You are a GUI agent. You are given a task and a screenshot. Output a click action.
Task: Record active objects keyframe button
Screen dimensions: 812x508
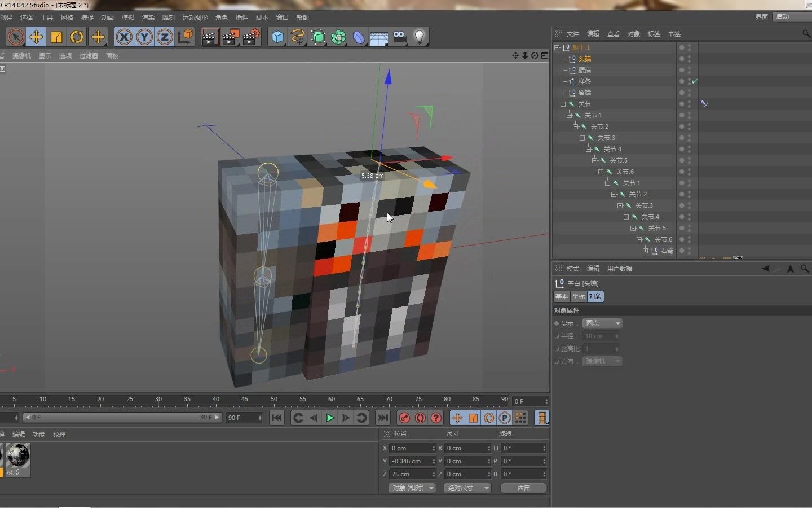click(404, 418)
